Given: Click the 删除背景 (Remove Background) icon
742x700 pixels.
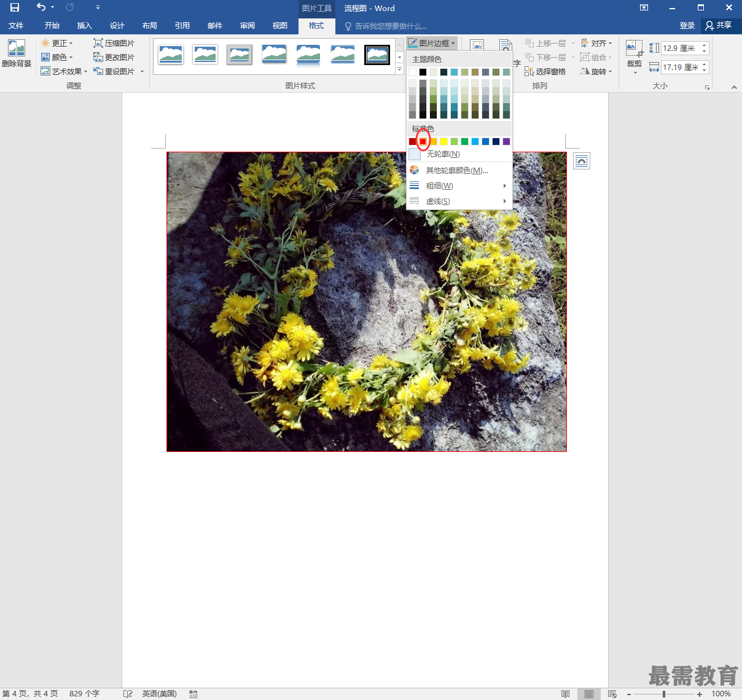Looking at the screenshot, I should (x=17, y=53).
